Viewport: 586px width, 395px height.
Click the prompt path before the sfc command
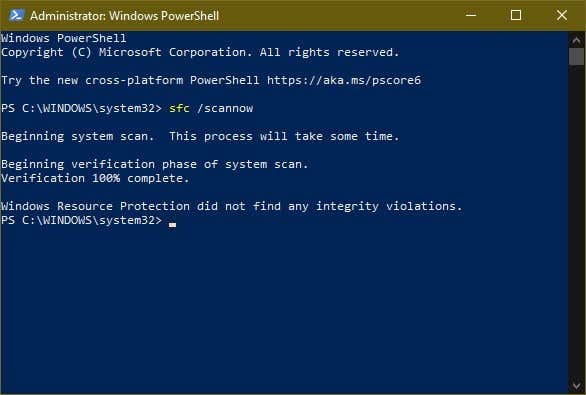click(x=81, y=108)
